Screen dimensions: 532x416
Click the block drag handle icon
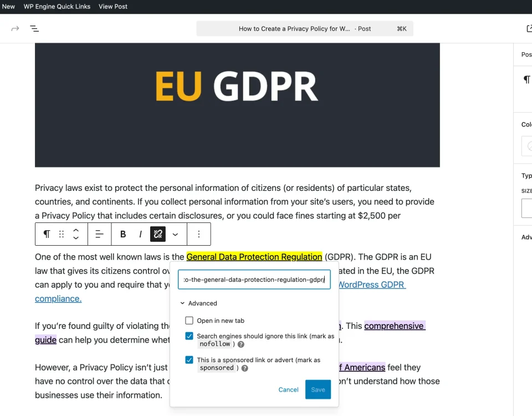tap(62, 234)
